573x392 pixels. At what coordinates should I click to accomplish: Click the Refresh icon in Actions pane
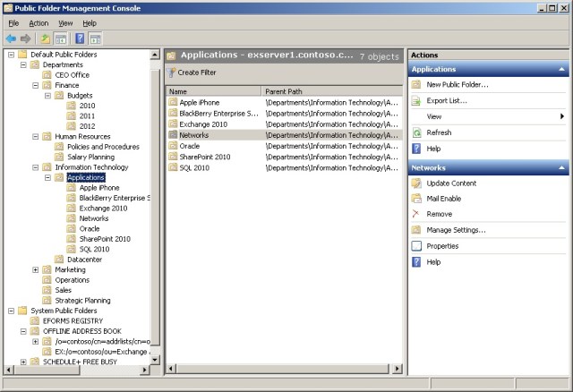(416, 132)
